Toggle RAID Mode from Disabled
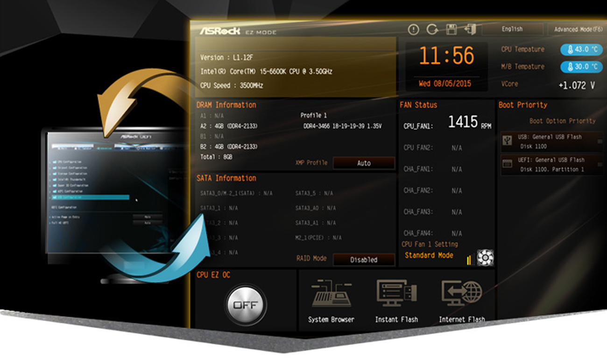This screenshot has height=364, width=607. [364, 259]
